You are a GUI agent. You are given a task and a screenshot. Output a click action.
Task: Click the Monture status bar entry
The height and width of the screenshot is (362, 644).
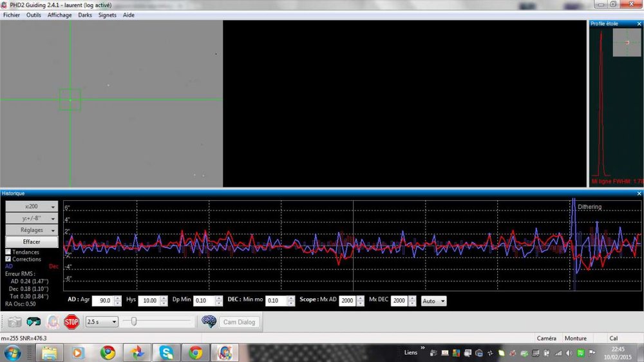(x=575, y=338)
